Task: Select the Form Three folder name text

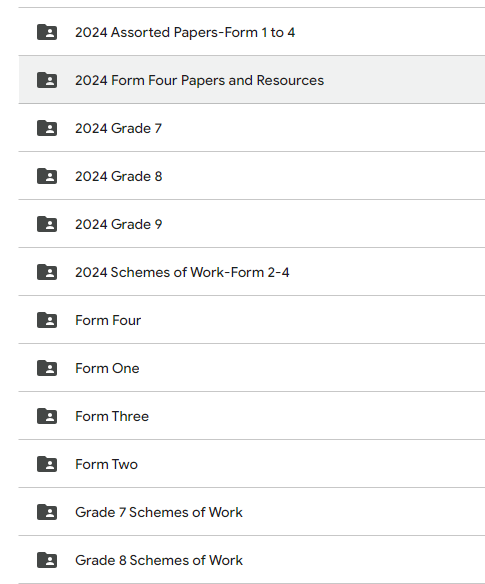Action: (x=112, y=416)
